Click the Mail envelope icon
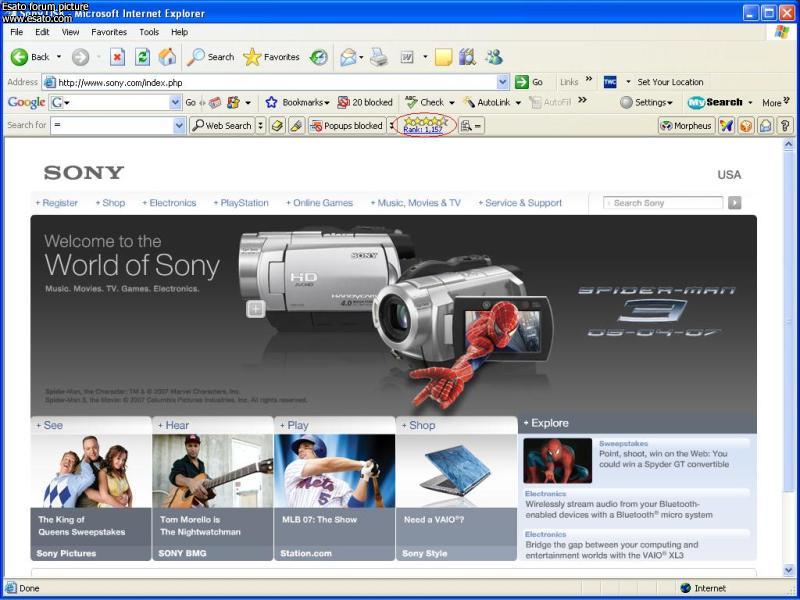Image resolution: width=800 pixels, height=600 pixels. click(x=348, y=57)
